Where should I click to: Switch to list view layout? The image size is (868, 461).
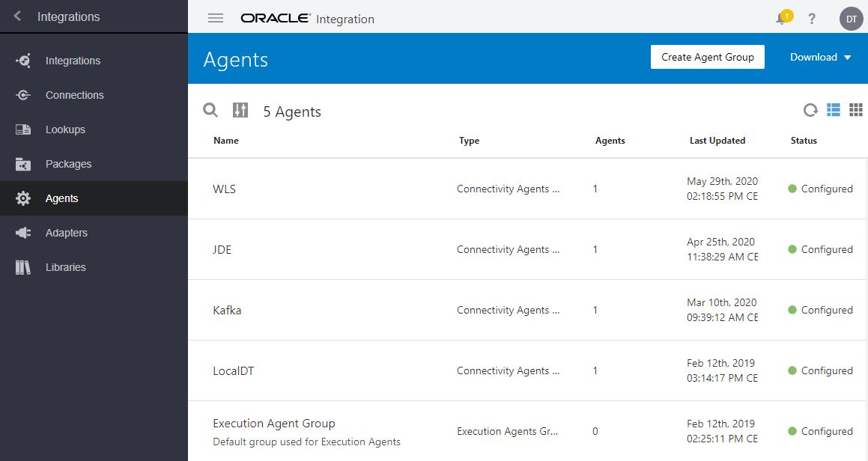click(833, 110)
